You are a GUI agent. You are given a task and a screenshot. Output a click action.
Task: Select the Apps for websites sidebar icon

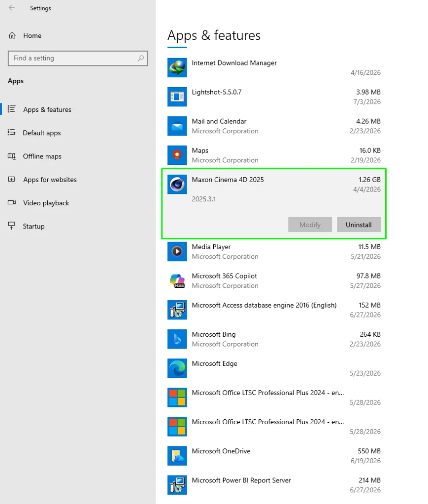tap(12, 179)
